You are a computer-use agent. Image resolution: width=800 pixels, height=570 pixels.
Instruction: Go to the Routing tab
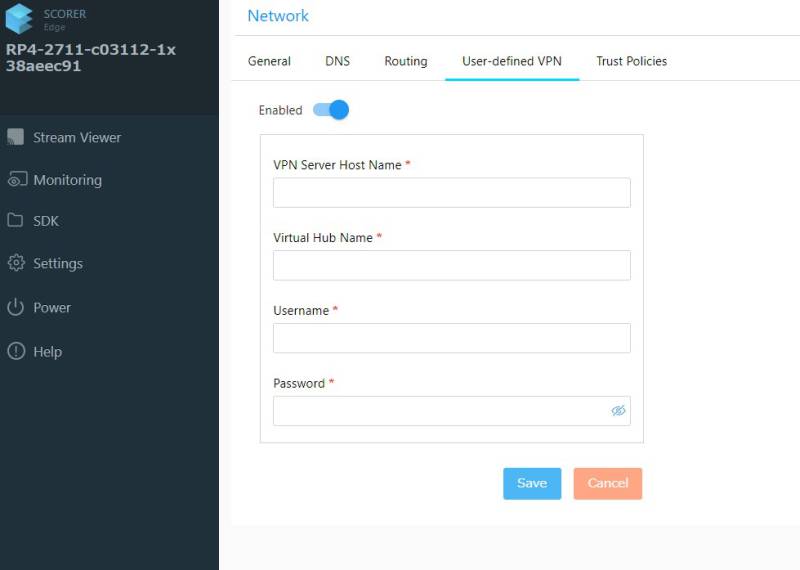click(405, 61)
